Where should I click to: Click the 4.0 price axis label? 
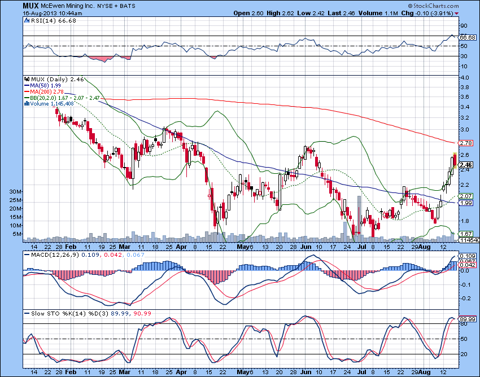[465, 78]
